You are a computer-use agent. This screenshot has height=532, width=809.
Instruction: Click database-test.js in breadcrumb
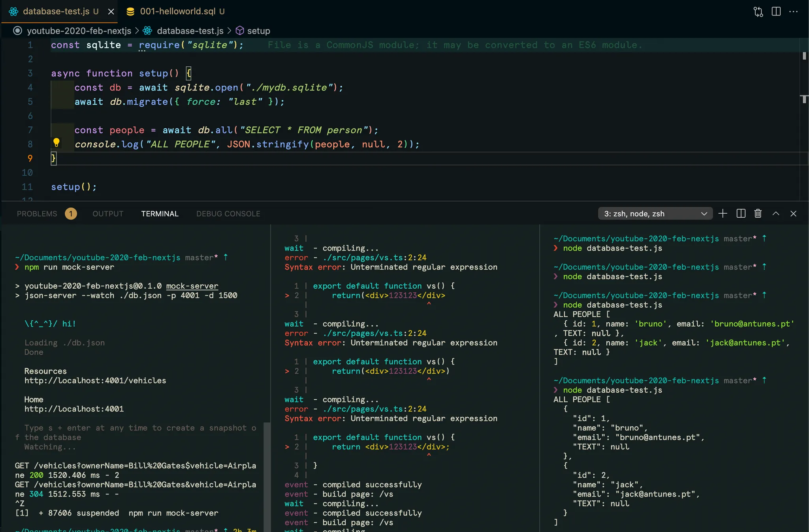tap(190, 31)
